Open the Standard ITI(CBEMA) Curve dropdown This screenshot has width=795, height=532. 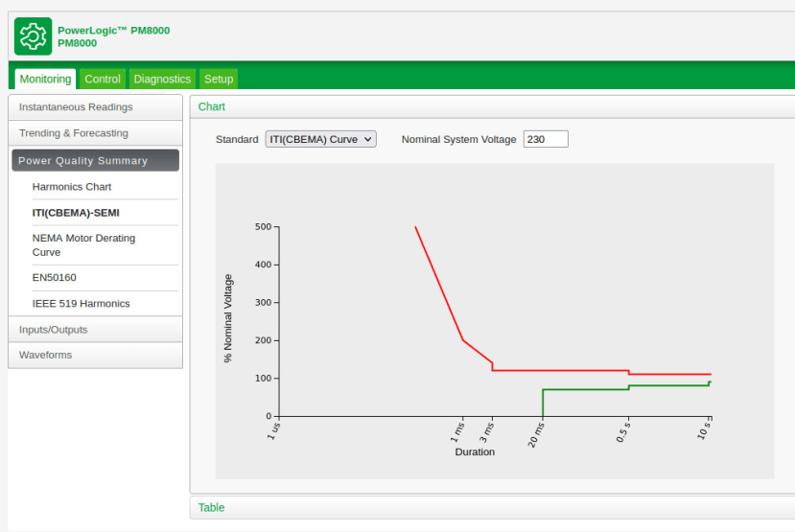(x=320, y=139)
